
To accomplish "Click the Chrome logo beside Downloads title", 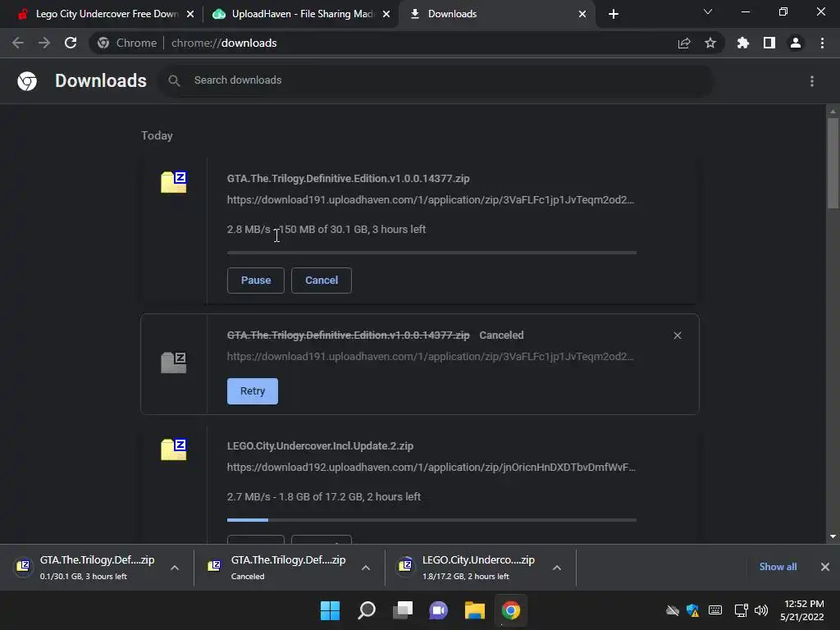I will 27,81.
